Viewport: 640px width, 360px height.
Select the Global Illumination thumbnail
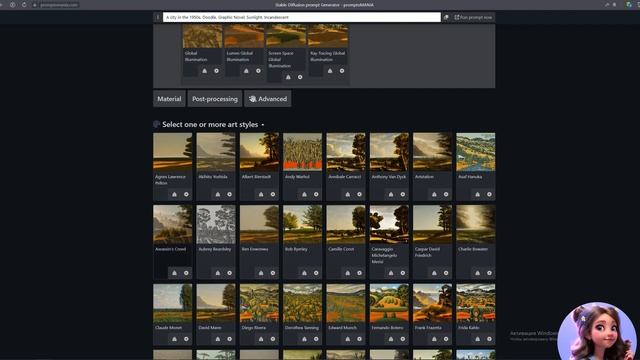coord(202,36)
